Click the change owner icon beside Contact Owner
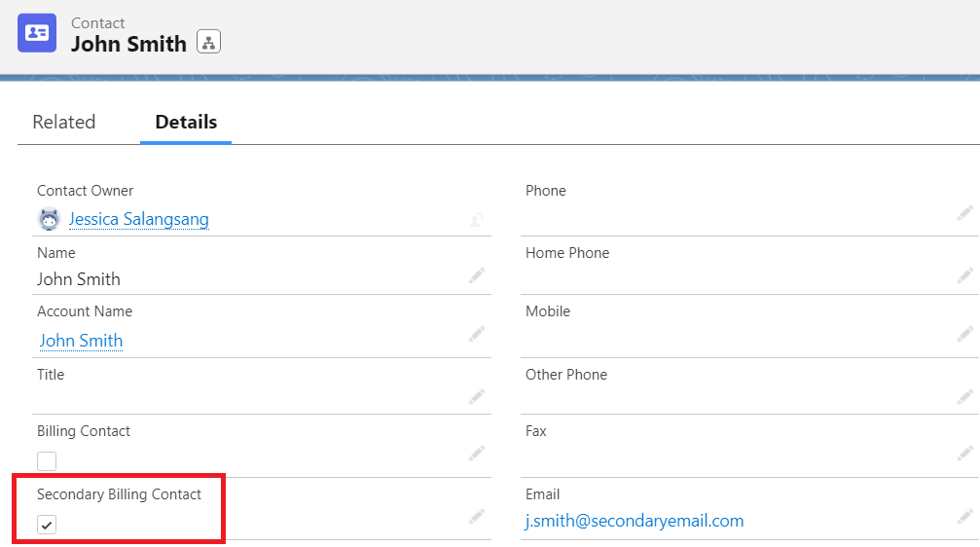This screenshot has width=980, height=547. (477, 219)
